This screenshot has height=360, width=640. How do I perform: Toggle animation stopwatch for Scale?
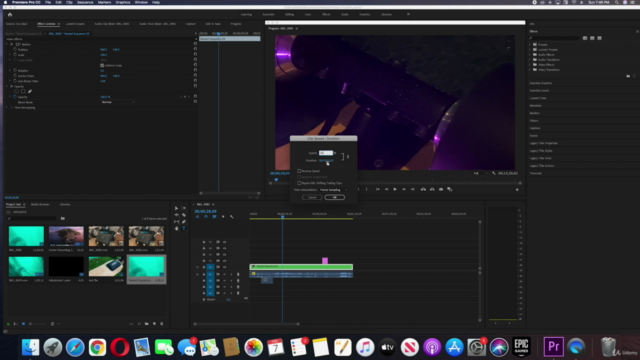(15, 55)
